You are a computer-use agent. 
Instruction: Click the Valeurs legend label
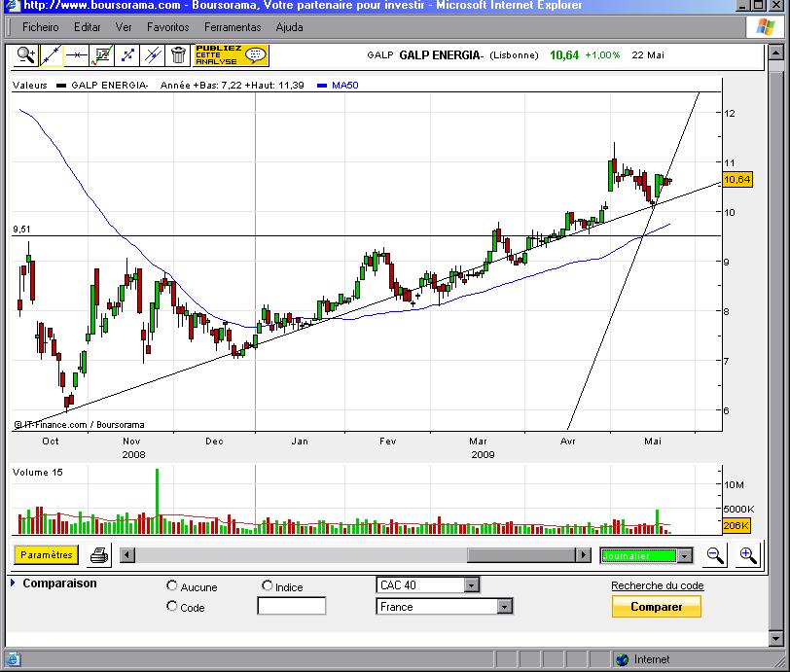click(x=30, y=86)
